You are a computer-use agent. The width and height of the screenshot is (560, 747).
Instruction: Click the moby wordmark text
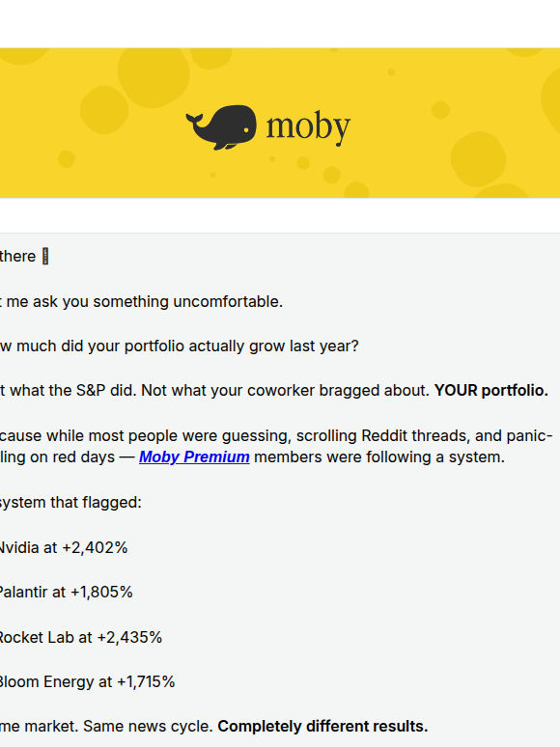308,127
